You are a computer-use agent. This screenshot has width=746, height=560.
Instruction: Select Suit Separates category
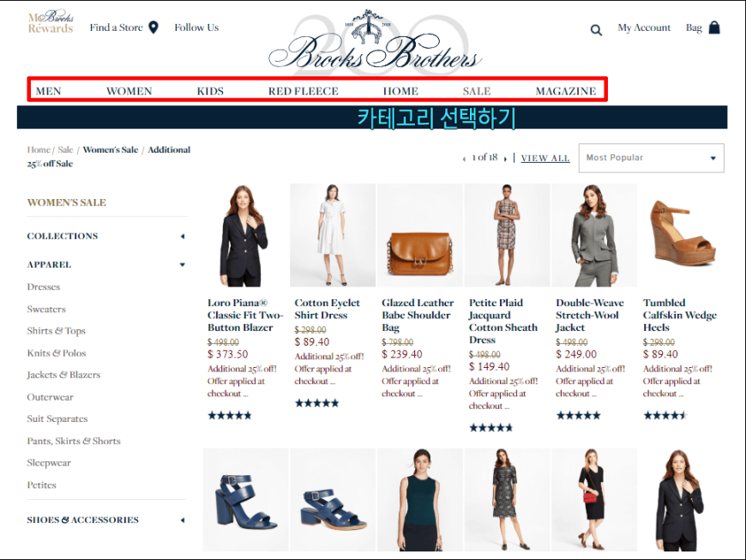[57, 419]
